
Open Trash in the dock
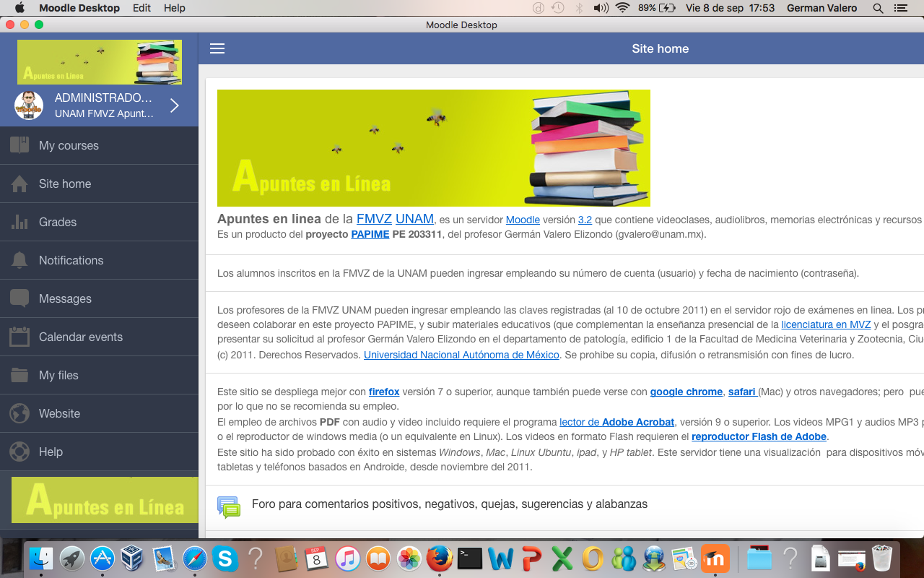pyautogui.click(x=882, y=558)
